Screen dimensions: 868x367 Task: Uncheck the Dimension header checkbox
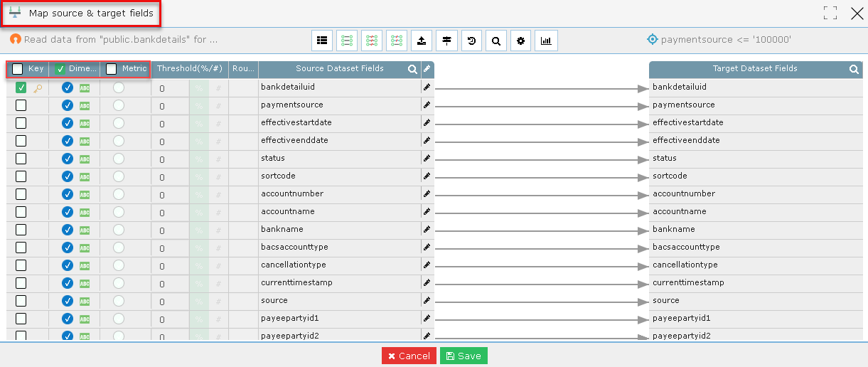[x=60, y=70]
